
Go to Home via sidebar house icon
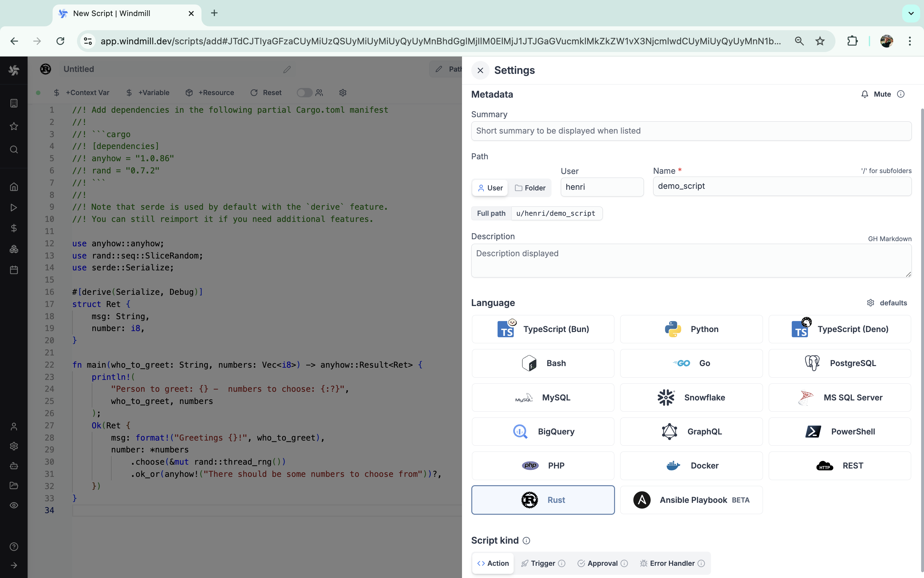14,187
